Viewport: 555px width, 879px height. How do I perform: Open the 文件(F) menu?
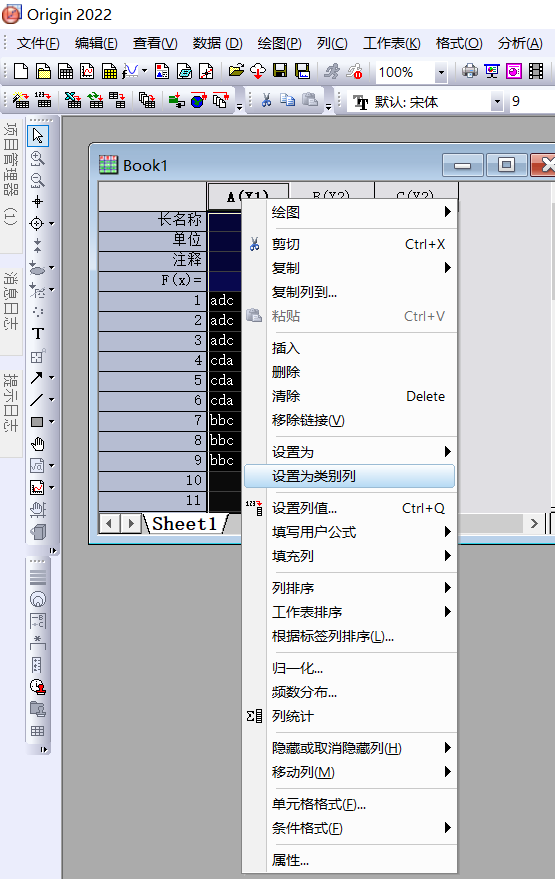(38, 43)
